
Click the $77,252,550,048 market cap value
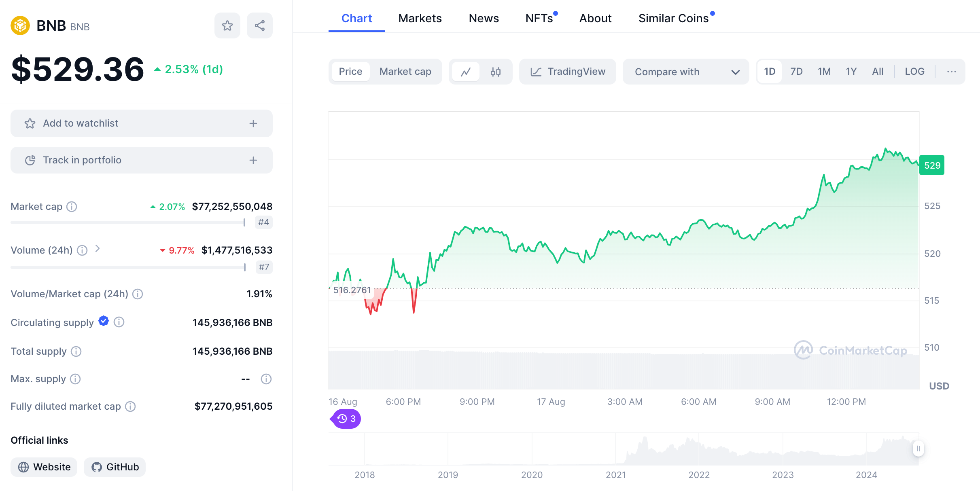coord(232,207)
